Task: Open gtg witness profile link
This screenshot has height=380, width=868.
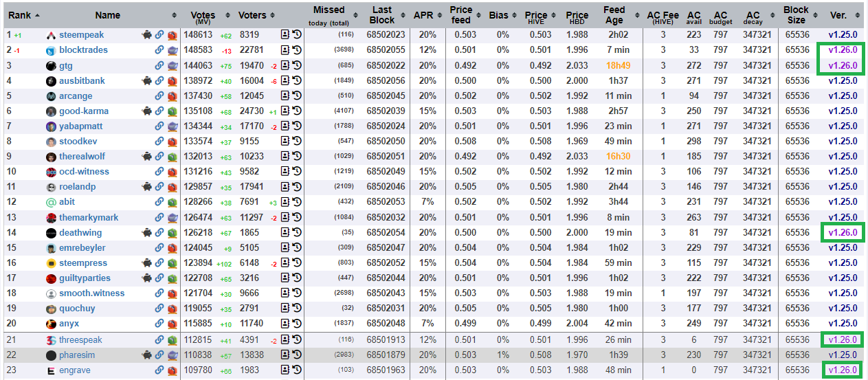Action: [66, 65]
